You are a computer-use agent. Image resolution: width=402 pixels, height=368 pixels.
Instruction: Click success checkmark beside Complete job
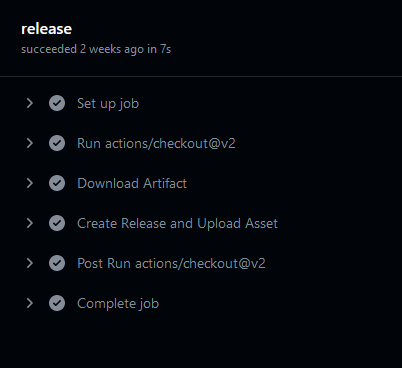tap(57, 303)
